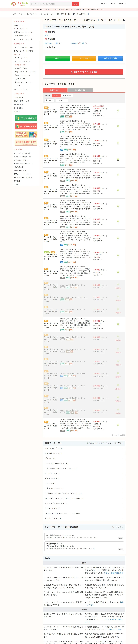Star the 29,000円 2枚 NEW ticket listing
Viewport: 138px width, 644px height.
(x=118, y=255)
